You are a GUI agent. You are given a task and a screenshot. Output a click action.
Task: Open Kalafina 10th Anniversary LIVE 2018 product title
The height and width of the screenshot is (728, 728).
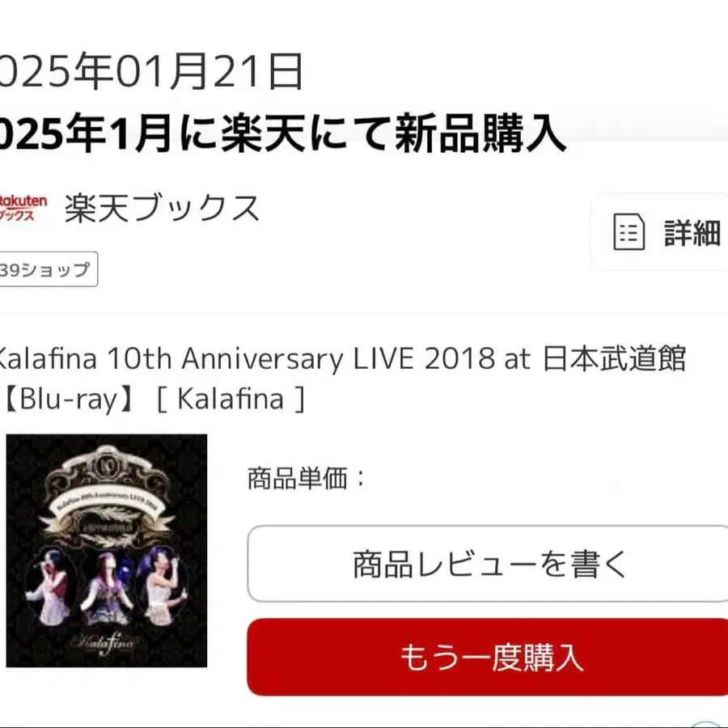341,359
